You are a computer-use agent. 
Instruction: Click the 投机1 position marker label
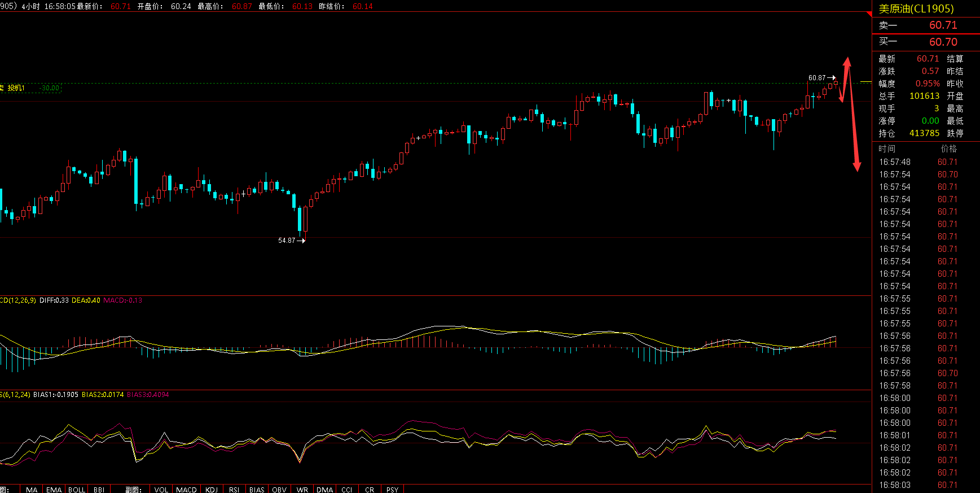pos(16,88)
